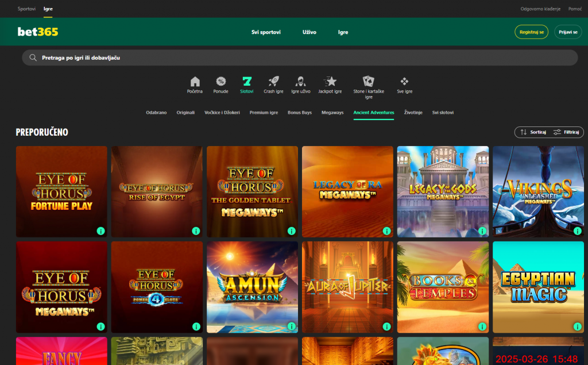Screen dimensions: 588x365
Task: Select the Slotovi seven icon
Action: click(247, 81)
